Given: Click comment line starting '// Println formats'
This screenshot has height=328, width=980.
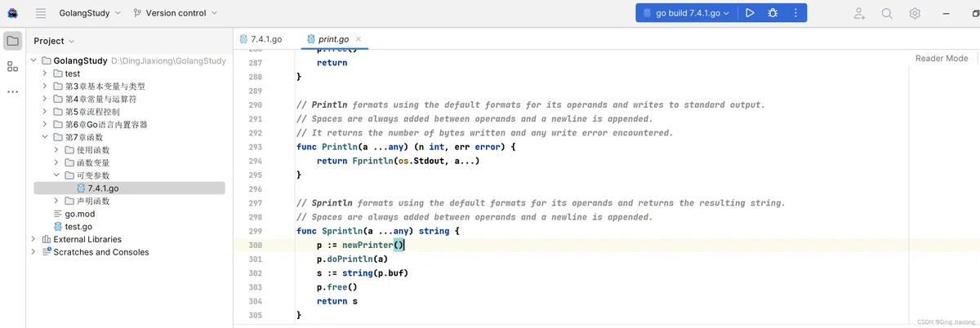Looking at the screenshot, I should 530,104.
